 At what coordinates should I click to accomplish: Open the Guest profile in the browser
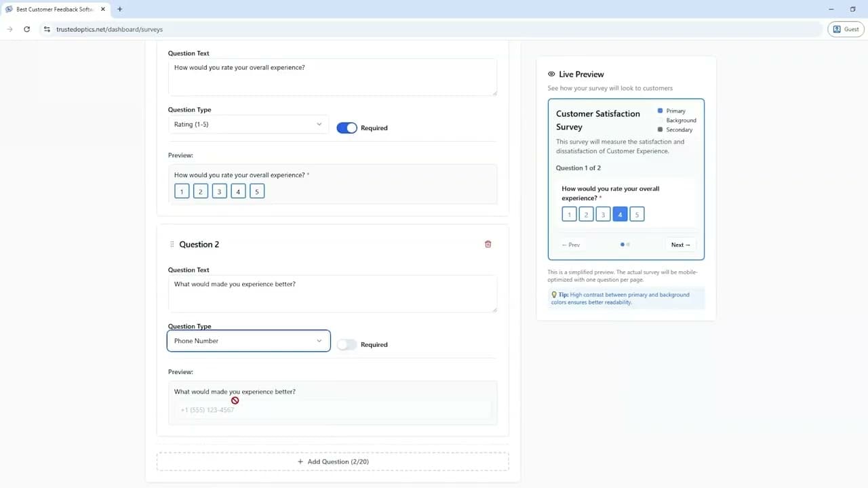pos(846,29)
